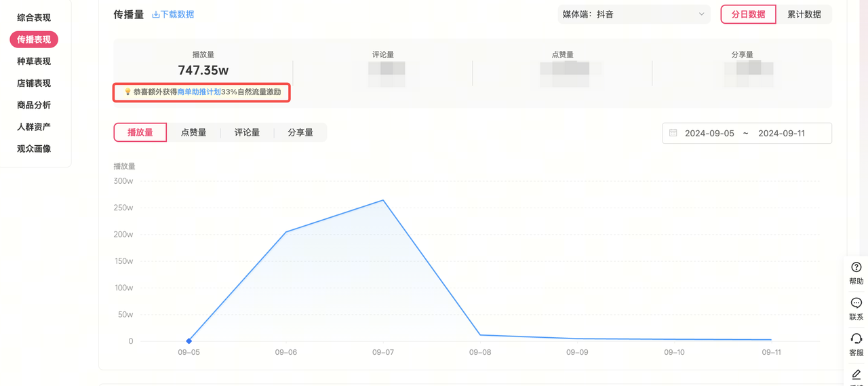
Task: Click the 下载数据 link
Action: click(x=177, y=14)
